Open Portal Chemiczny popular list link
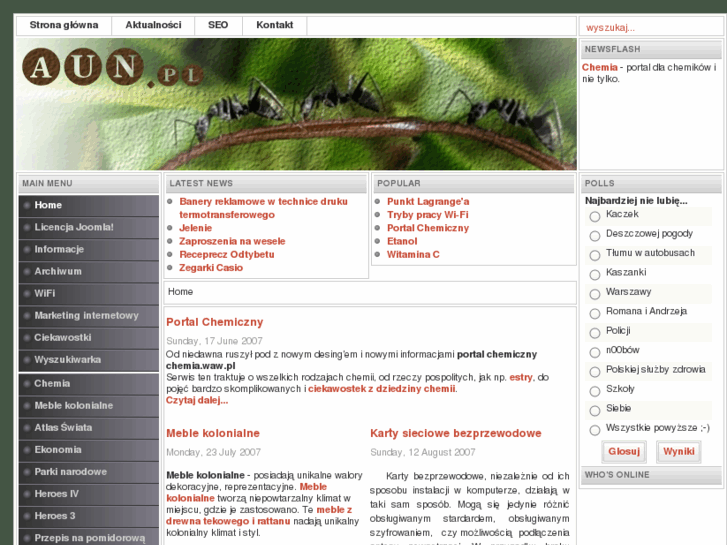 coord(428,228)
